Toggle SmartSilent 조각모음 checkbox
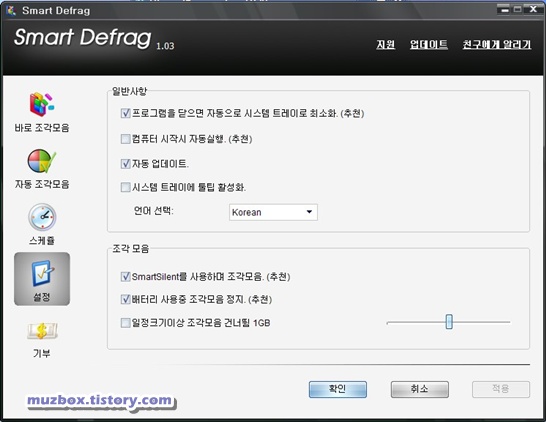This screenshot has width=546, height=422. pos(125,277)
